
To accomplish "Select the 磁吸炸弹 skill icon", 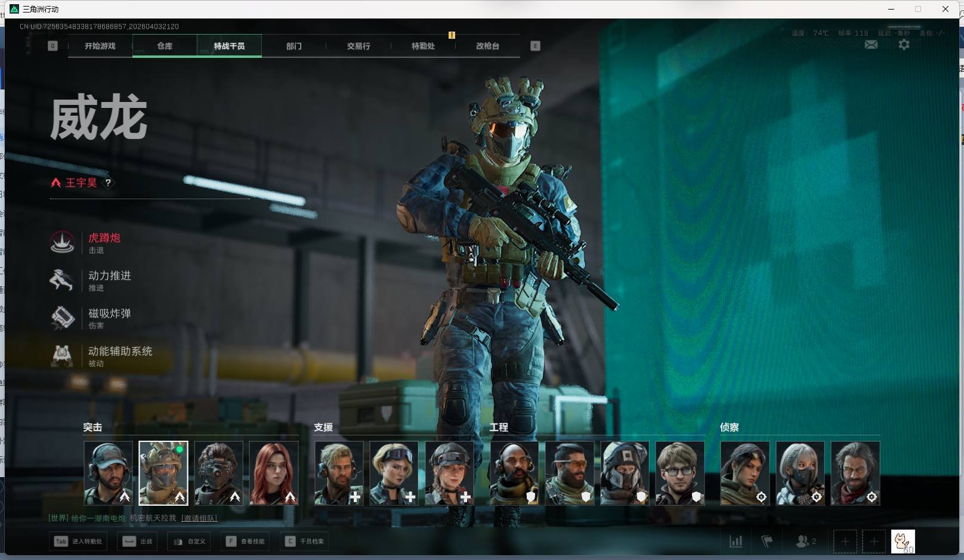I will pyautogui.click(x=62, y=318).
